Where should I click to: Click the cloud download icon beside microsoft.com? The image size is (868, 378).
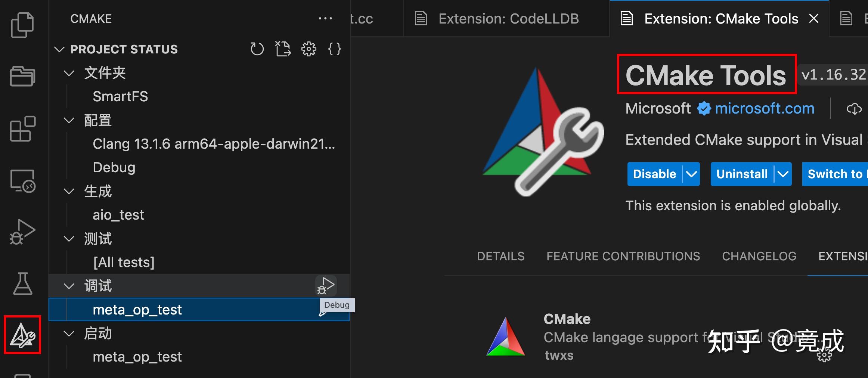pos(855,109)
